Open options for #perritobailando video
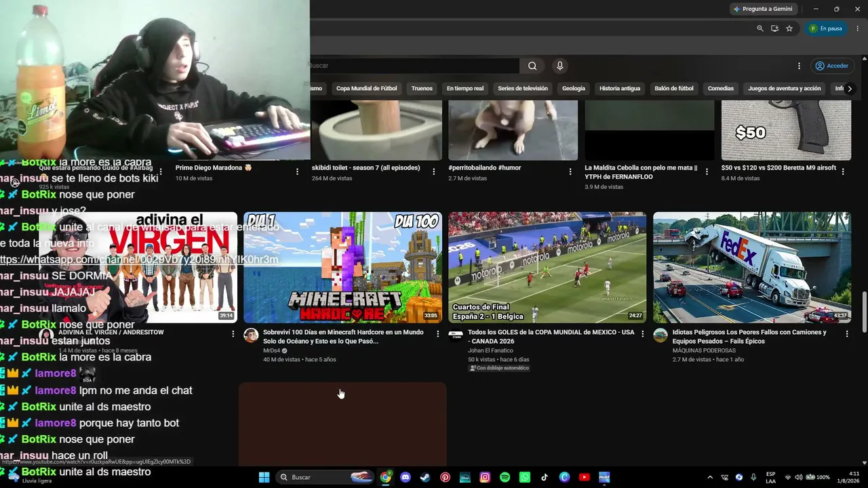Image resolution: width=868 pixels, height=488 pixels. click(x=570, y=171)
